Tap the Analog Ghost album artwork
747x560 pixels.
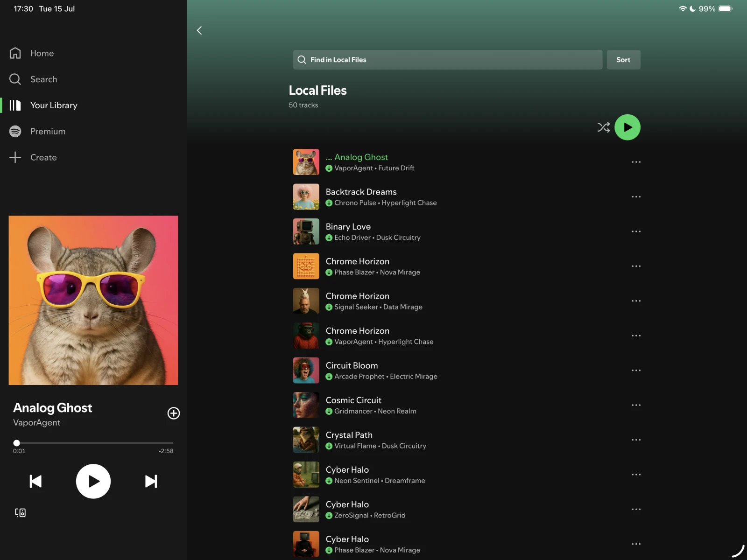[x=93, y=300]
